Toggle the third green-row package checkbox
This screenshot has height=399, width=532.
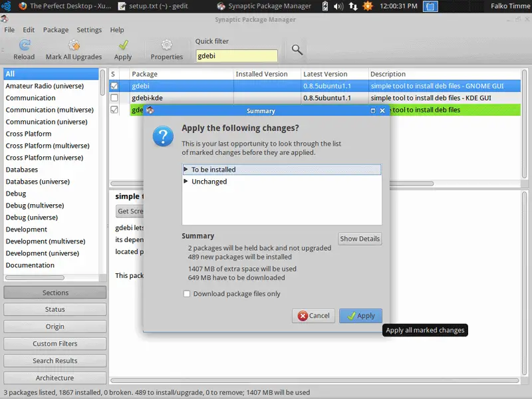pyautogui.click(x=114, y=110)
